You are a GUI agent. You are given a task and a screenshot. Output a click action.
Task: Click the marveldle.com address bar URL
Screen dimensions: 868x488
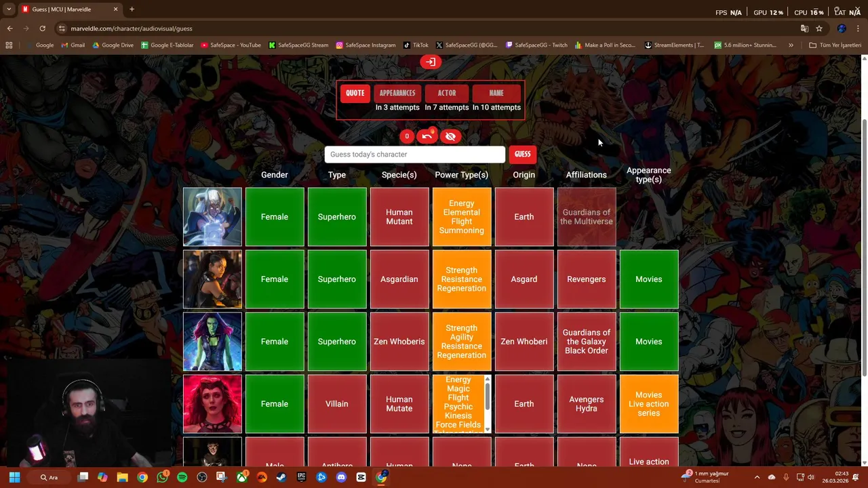[132, 28]
